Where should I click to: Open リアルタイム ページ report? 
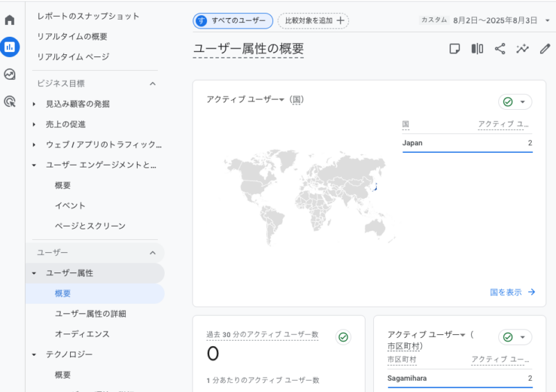click(73, 57)
